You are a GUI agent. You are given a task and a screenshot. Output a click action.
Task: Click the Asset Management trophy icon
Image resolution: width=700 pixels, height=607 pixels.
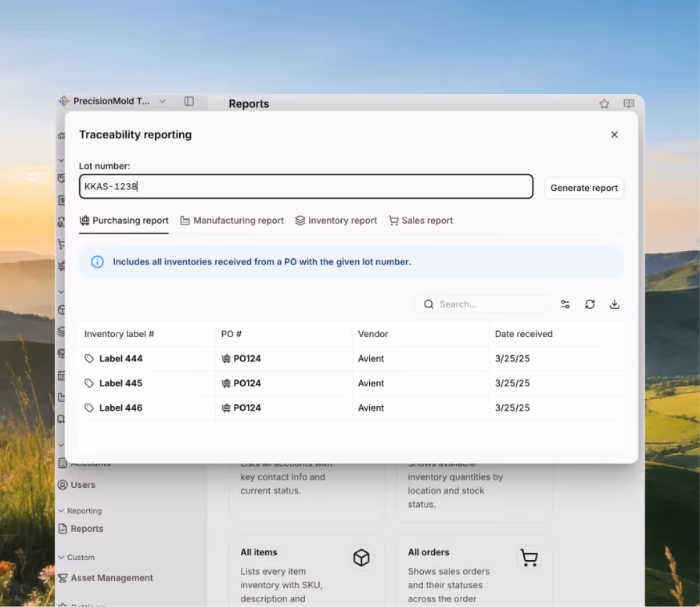(63, 578)
